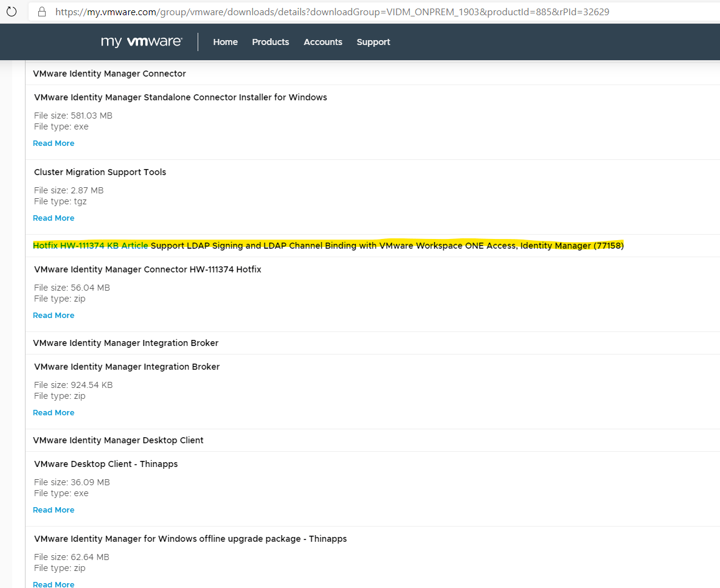Read More under the Integration Broker zip download
The height and width of the screenshot is (588, 720).
tap(54, 413)
